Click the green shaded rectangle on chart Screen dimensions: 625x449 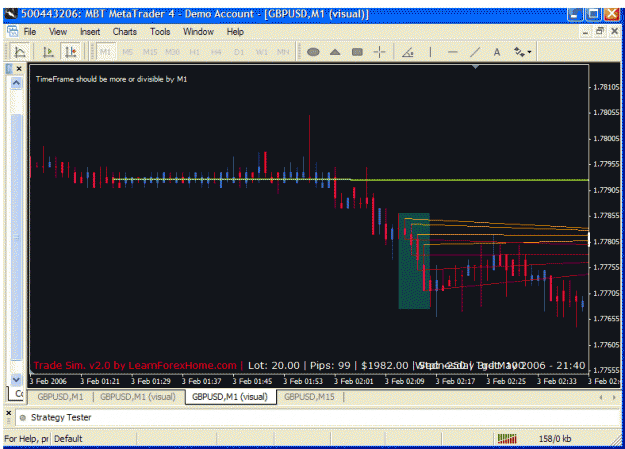tap(414, 261)
